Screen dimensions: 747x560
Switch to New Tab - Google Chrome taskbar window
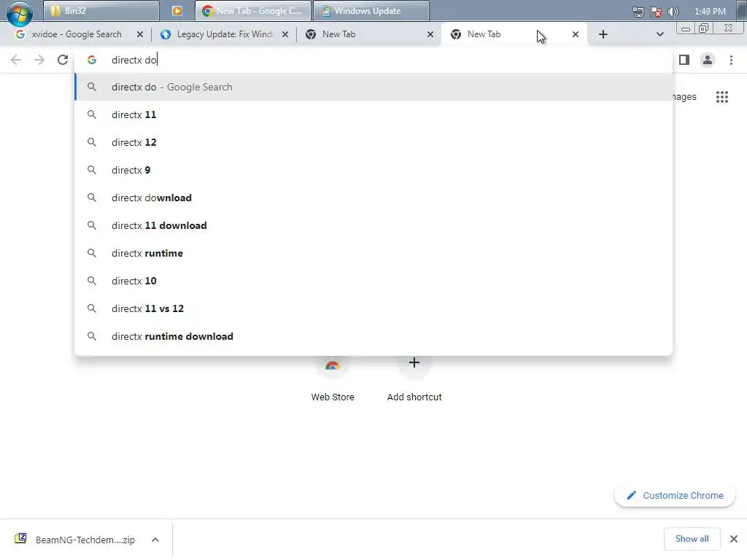point(253,10)
